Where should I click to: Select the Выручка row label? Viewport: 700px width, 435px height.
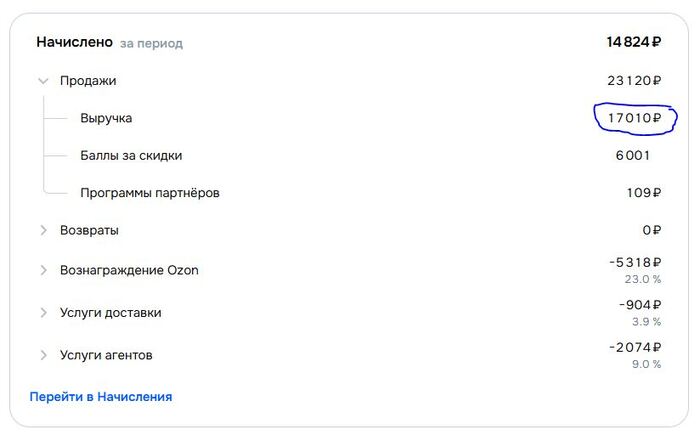pos(106,118)
